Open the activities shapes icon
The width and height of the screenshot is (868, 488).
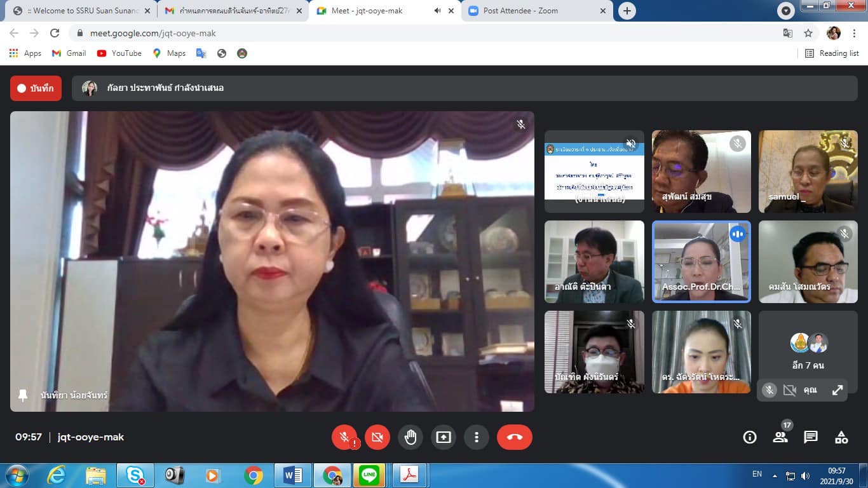841,437
